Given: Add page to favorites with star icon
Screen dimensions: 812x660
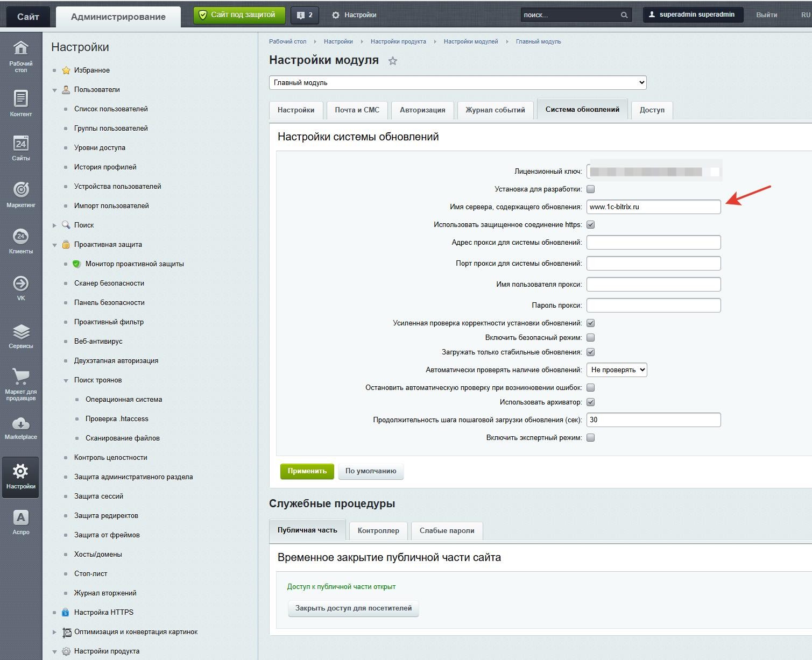Looking at the screenshot, I should [x=393, y=61].
